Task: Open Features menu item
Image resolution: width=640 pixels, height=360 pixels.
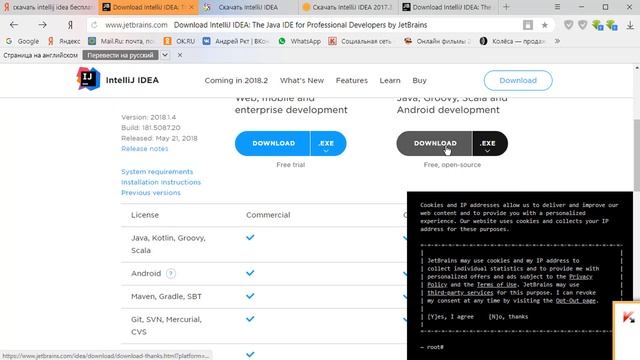Action: click(x=352, y=80)
